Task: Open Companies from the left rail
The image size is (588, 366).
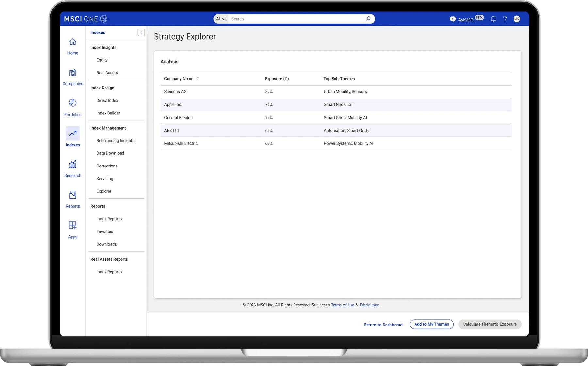Action: coord(73,72)
